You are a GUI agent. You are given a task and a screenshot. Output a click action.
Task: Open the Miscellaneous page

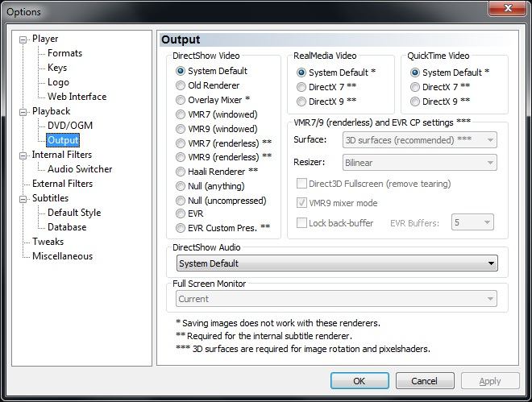click(x=62, y=256)
